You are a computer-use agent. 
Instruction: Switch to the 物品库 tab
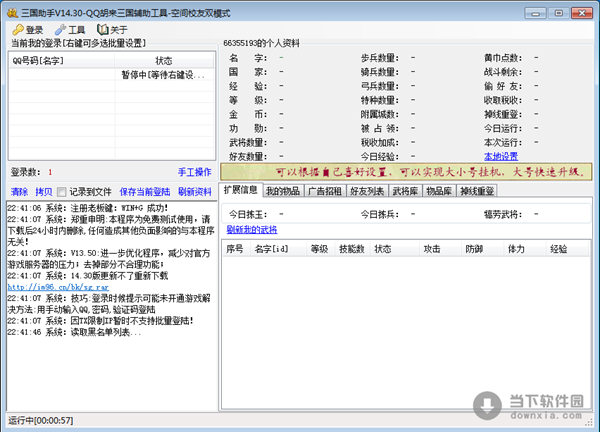439,191
